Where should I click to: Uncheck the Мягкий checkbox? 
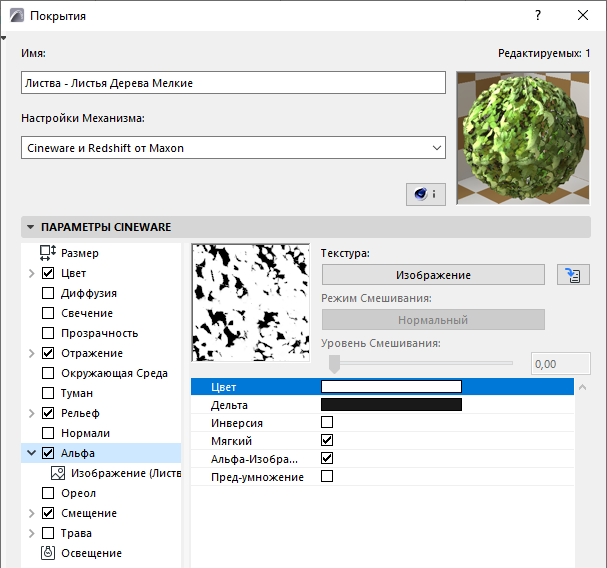(327, 440)
